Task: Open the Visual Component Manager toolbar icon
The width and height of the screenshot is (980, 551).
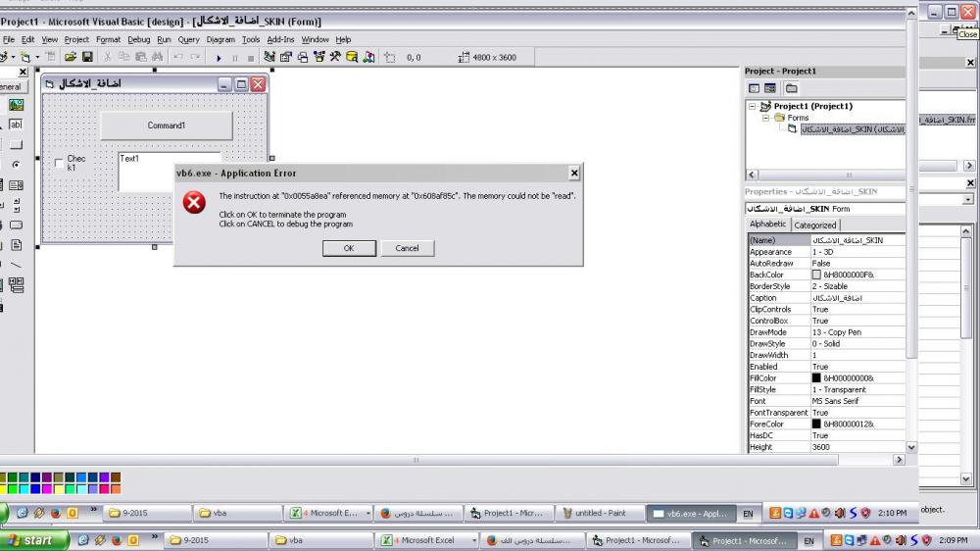Action: click(368, 57)
